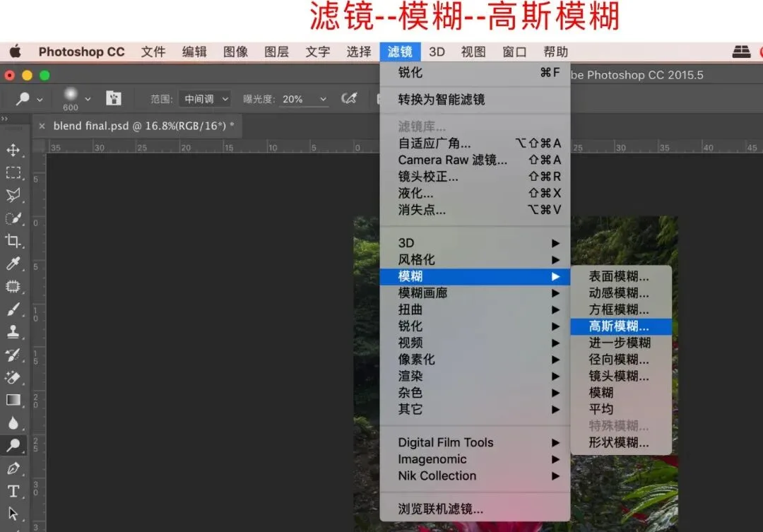Choose 表面模糊... from the submenu
The height and width of the screenshot is (532, 763).
point(621,276)
